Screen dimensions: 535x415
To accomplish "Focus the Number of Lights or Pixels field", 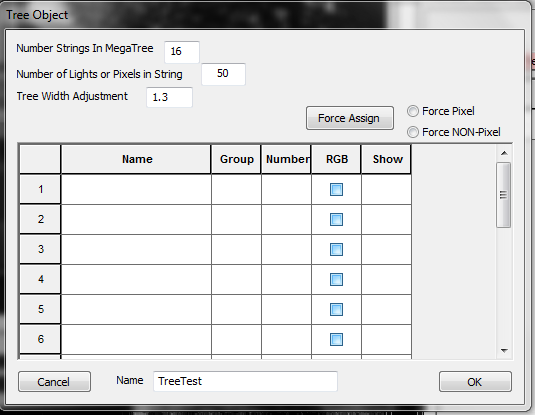I will coord(223,74).
